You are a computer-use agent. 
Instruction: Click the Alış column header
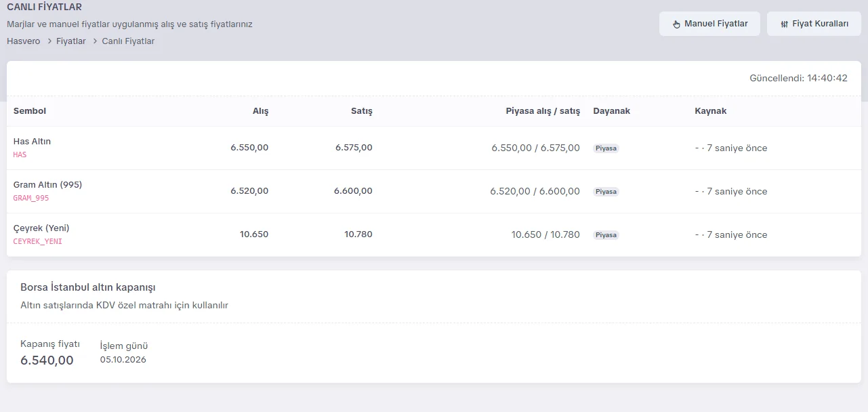click(261, 111)
